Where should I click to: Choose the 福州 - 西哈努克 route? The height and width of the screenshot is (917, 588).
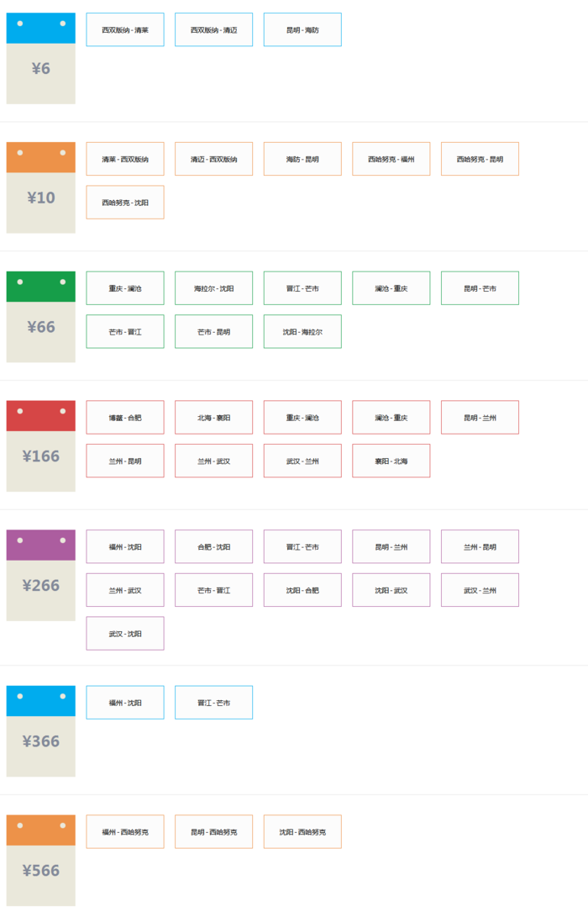coord(125,832)
